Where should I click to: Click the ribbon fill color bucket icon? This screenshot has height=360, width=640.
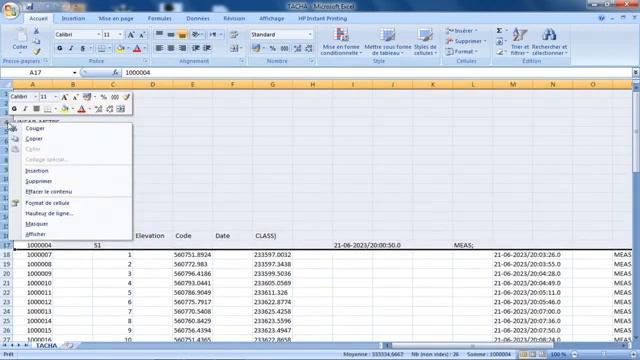pyautogui.click(x=120, y=49)
